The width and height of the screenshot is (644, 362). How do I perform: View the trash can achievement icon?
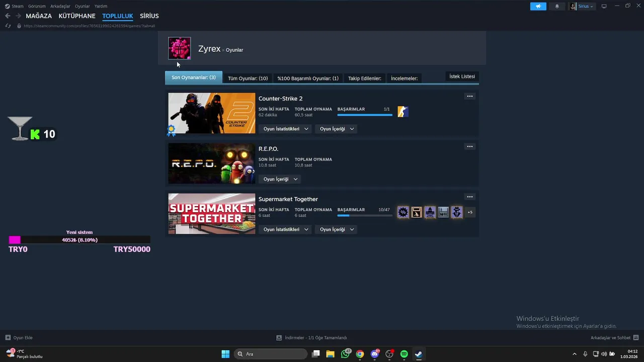417,212
